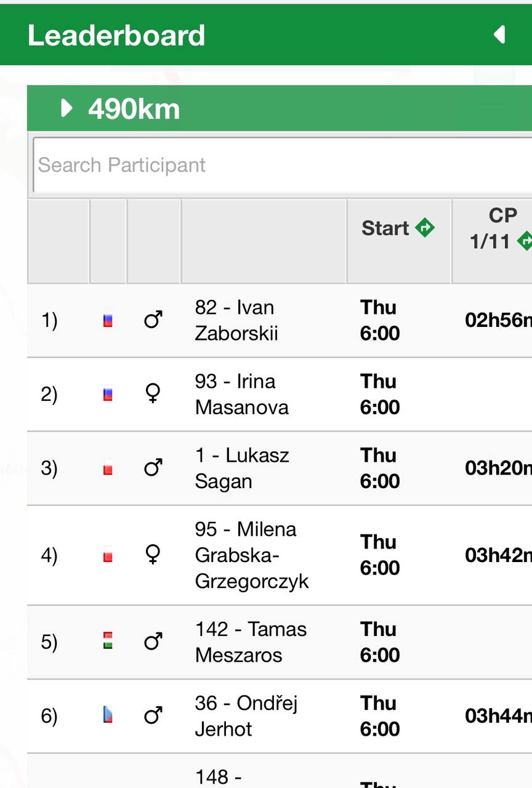The width and height of the screenshot is (532, 788).
Task: Click the Hungarian flag next to Tamas Meszaros
Action: click(108, 643)
